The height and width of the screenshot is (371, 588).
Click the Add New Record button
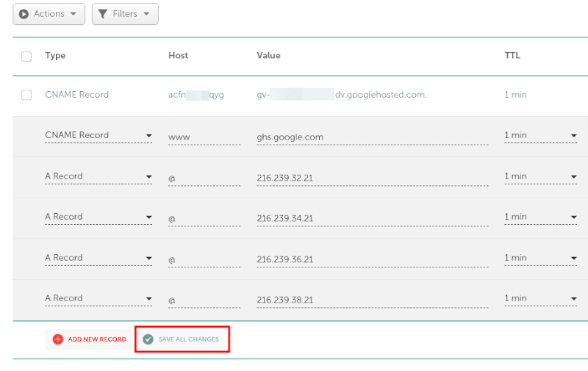click(x=89, y=339)
